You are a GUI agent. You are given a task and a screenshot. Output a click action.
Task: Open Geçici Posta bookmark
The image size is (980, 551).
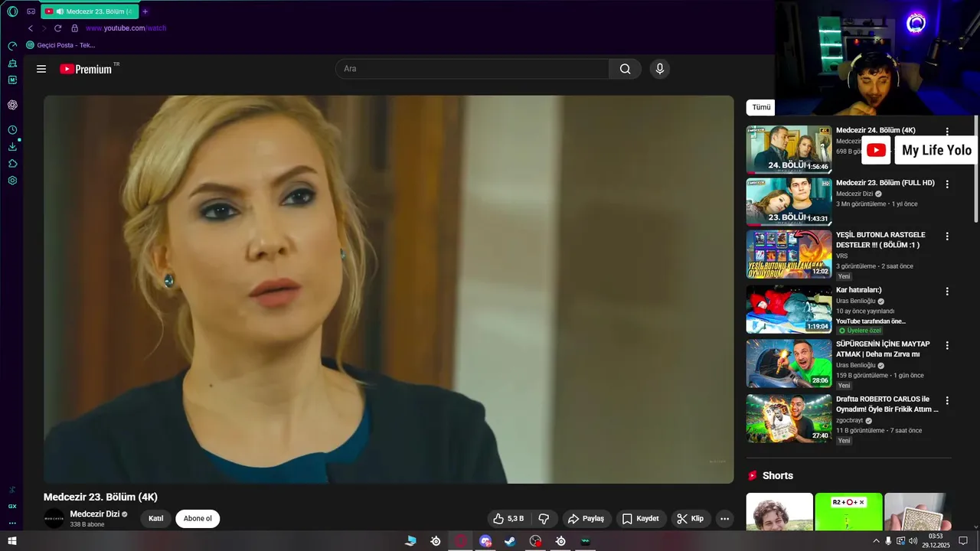[x=60, y=45]
